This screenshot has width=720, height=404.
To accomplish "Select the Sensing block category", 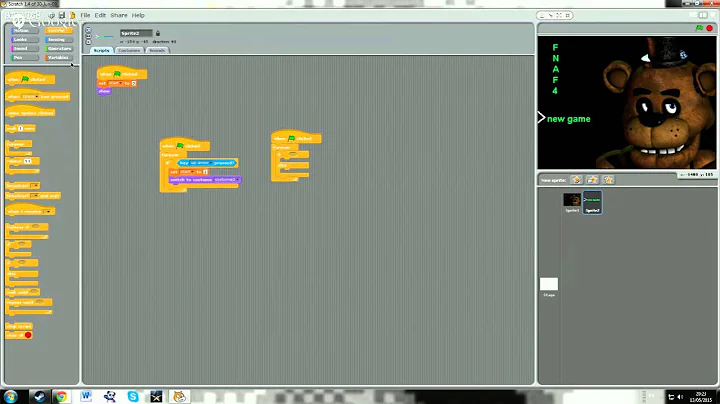I will coord(59,39).
